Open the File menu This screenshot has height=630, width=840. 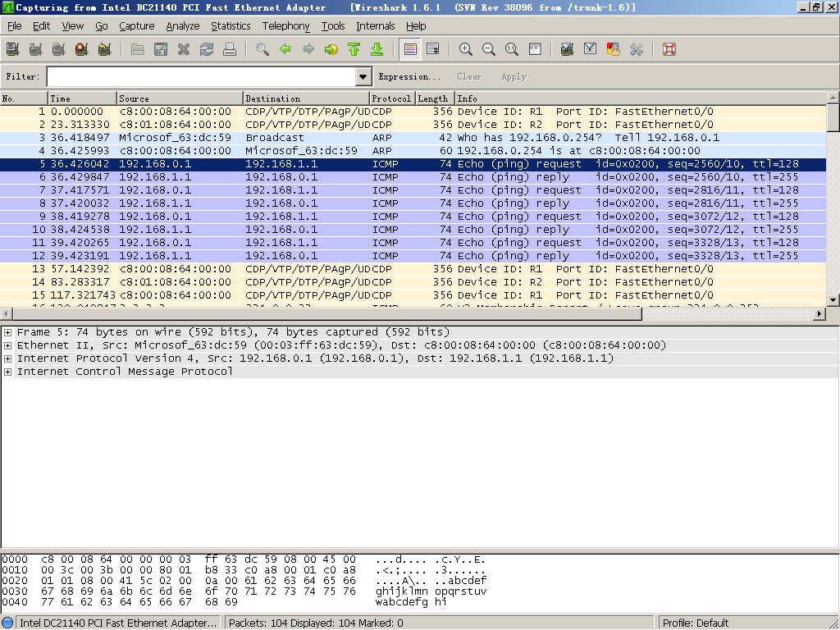tap(15, 25)
